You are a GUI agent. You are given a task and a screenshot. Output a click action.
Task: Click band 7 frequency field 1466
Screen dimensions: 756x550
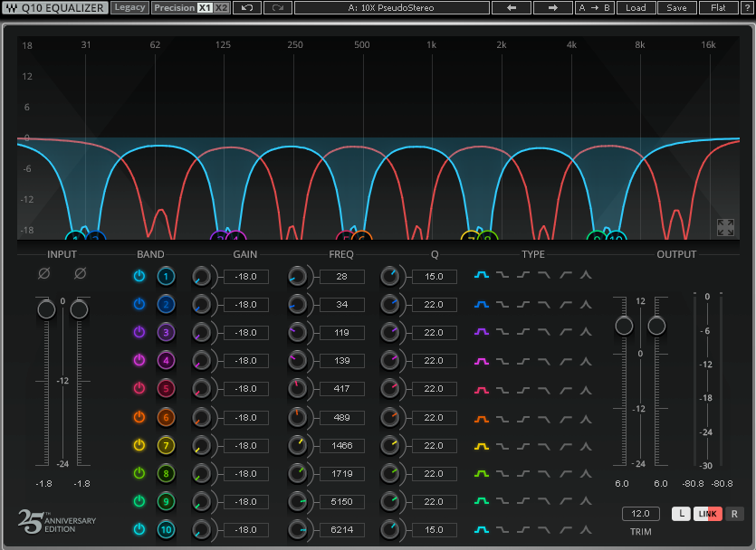pos(342,445)
